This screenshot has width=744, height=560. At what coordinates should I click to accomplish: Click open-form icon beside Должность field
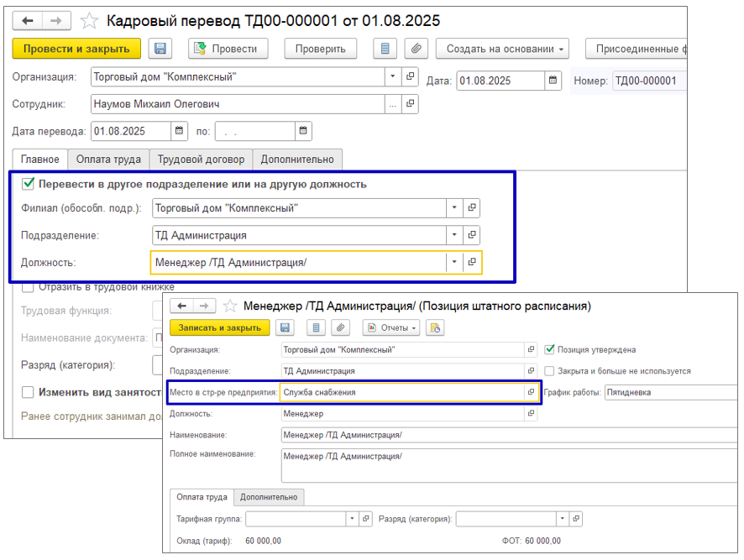coord(472,262)
